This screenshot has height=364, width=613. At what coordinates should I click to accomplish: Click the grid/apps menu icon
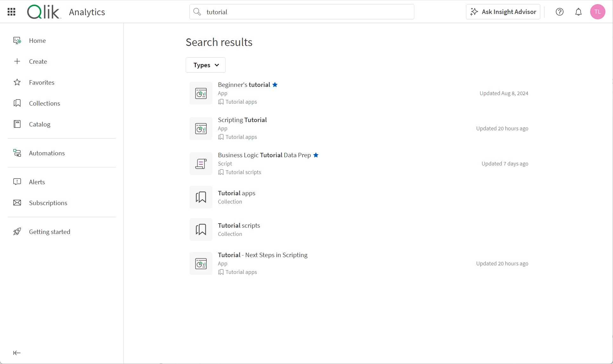pyautogui.click(x=11, y=12)
